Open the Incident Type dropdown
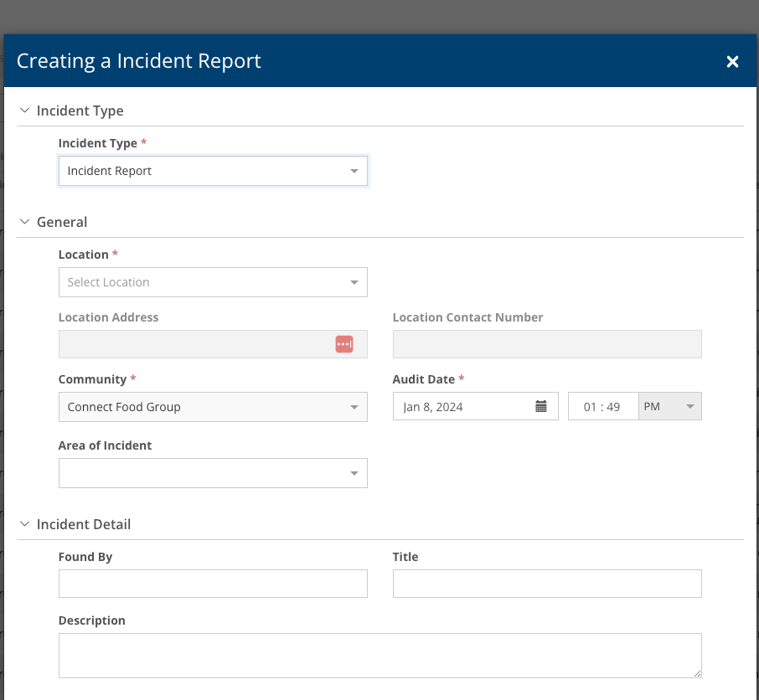Screen dimensions: 759x700 pos(213,171)
